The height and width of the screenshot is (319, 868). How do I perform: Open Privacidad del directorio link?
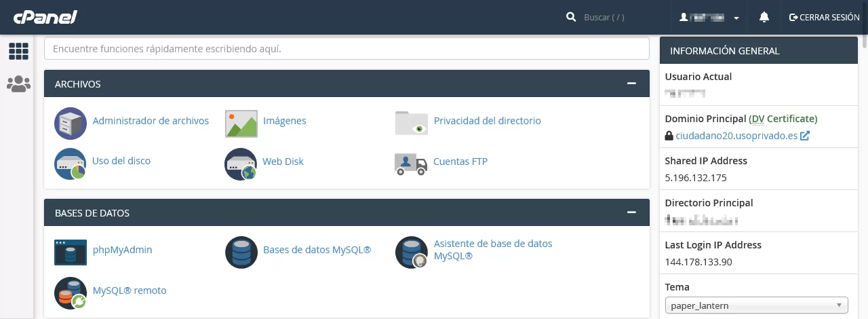[488, 121]
